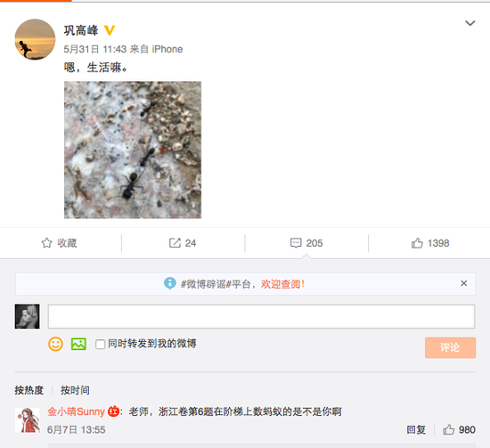This screenshot has height=448, width=490.
Task: Click the repost share icon showing 24
Action: click(175, 243)
